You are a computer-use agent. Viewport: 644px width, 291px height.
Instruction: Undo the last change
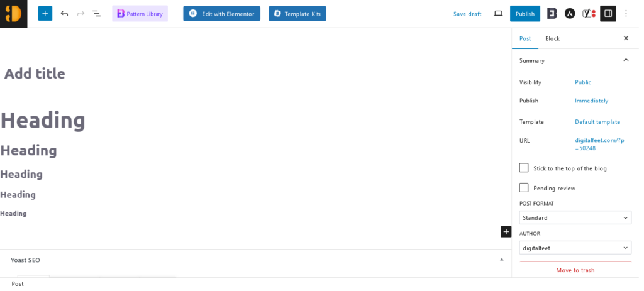64,14
